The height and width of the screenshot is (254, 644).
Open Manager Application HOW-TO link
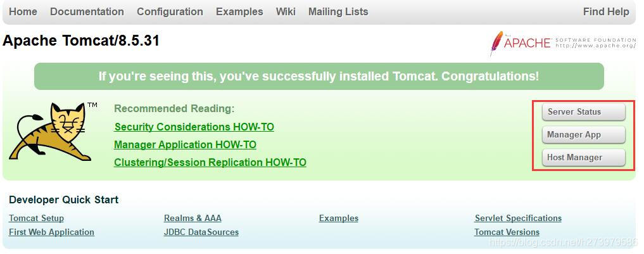coord(186,144)
